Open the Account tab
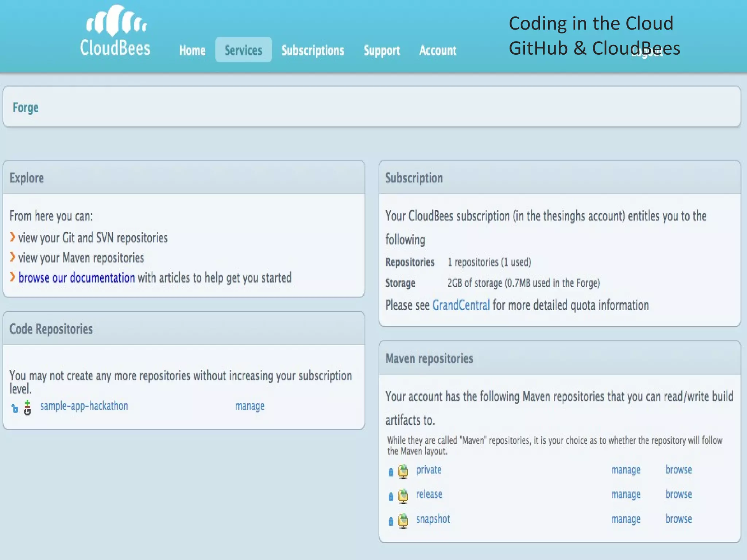 tap(438, 50)
